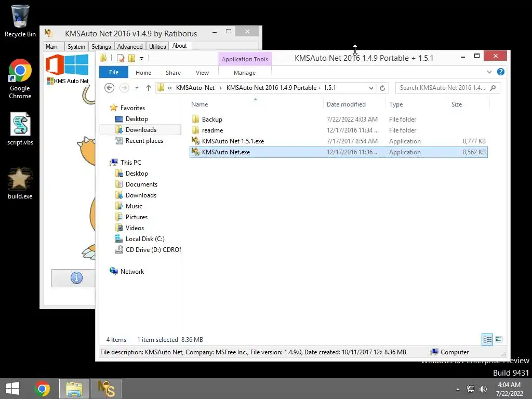Open the Manage ribbon tab
The width and height of the screenshot is (532, 399).
click(245, 73)
